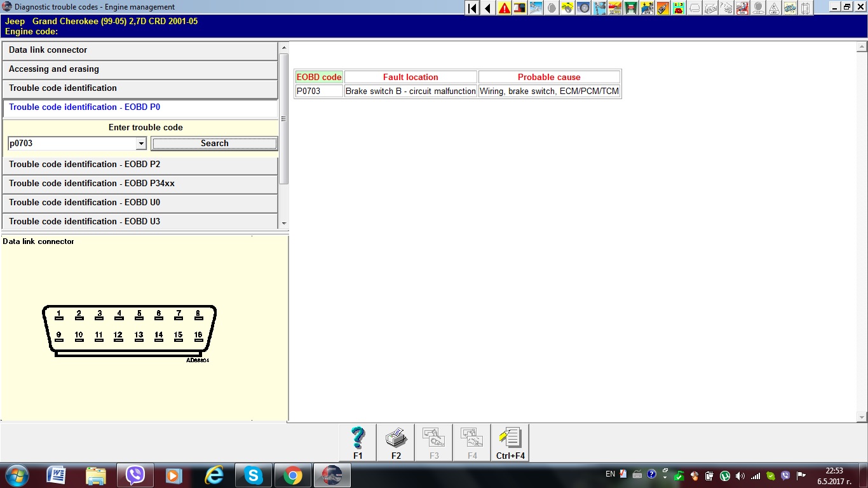Go back using the left arrow toolbar icon
Viewport: 868px width, 488px height.
488,8
